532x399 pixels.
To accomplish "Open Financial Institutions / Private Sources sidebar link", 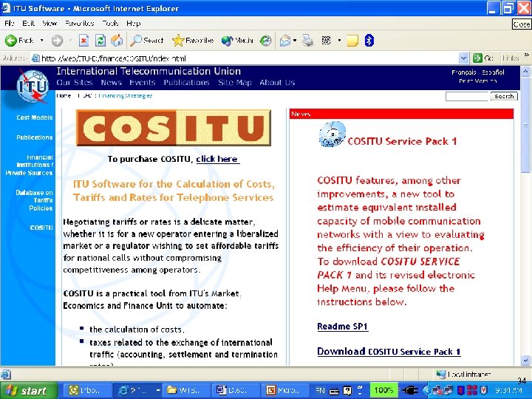I will pyautogui.click(x=29, y=166).
